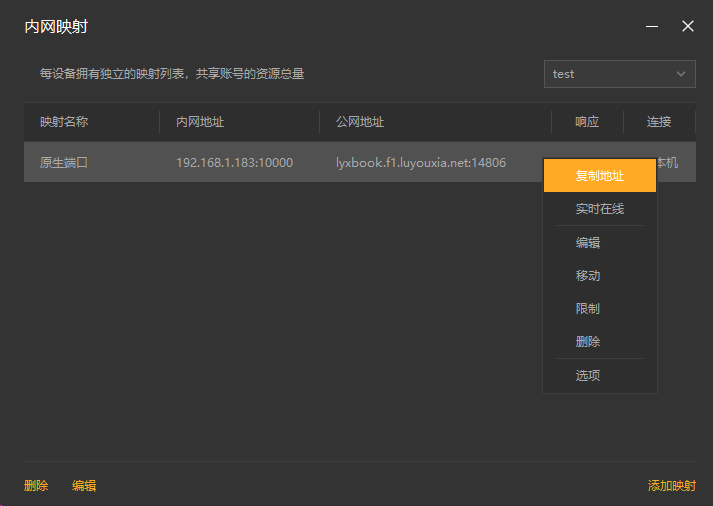Click the public address lyxbook.f1.luyouxia.net:14806

click(421, 162)
